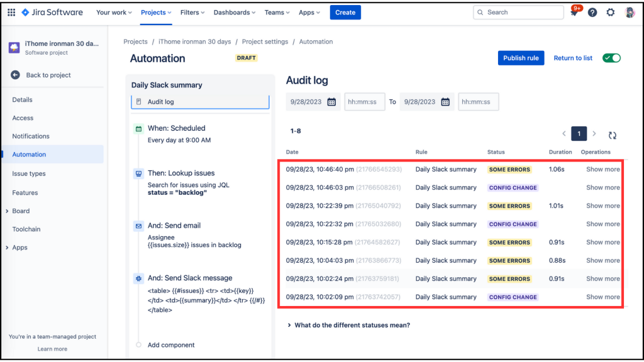Open the notifications bell icon

[x=574, y=13]
